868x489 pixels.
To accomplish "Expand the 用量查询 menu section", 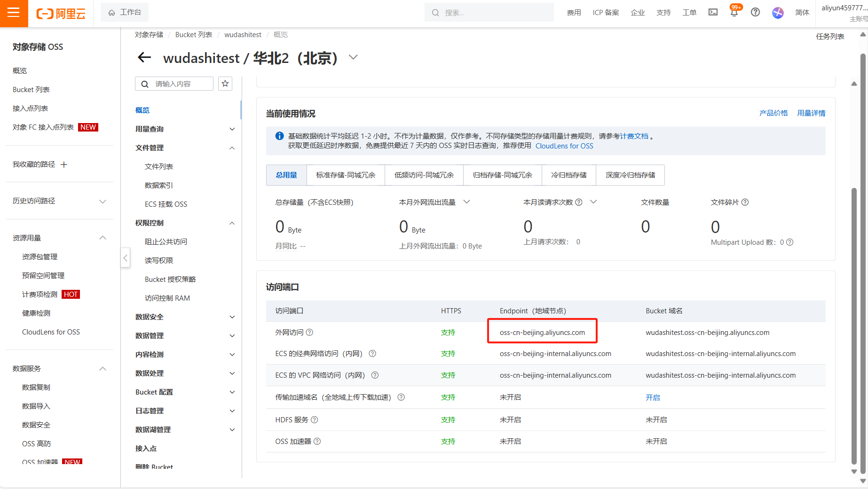I will [x=185, y=129].
